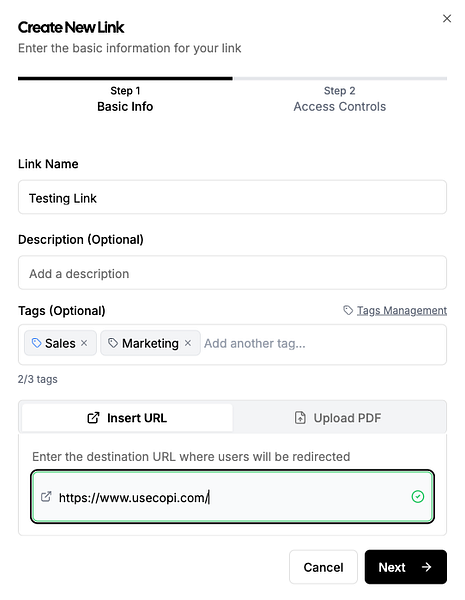This screenshot has width=465, height=600.
Task: Go to Step 2 Access Controls
Action: pyautogui.click(x=339, y=99)
